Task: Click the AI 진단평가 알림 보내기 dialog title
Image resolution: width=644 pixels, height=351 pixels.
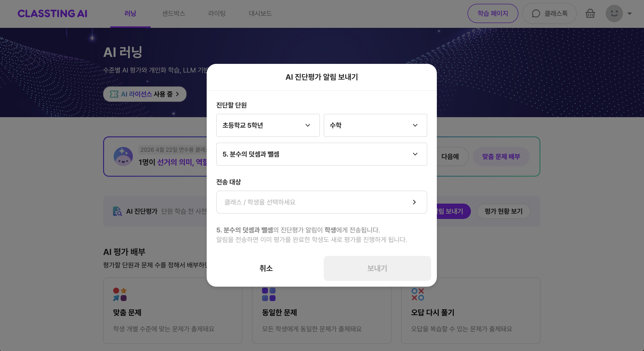Action: coord(322,77)
